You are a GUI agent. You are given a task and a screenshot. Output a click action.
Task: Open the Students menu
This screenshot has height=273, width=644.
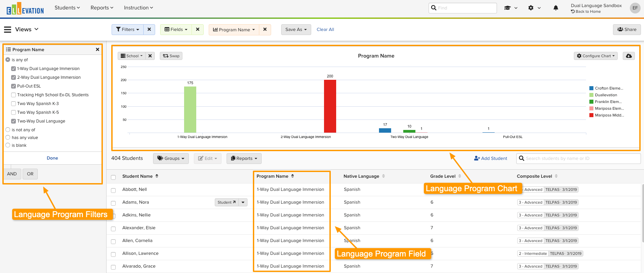tap(67, 8)
